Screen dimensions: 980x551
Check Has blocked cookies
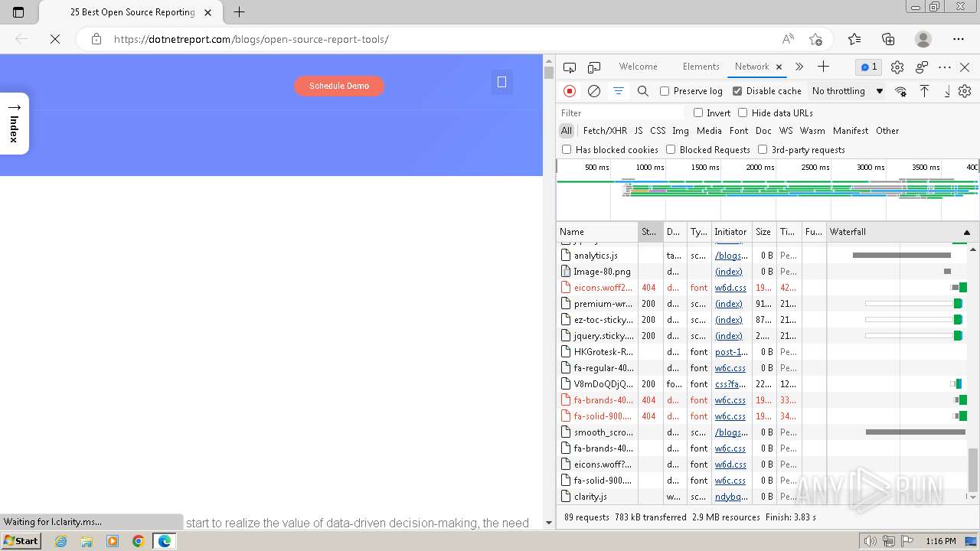point(567,150)
